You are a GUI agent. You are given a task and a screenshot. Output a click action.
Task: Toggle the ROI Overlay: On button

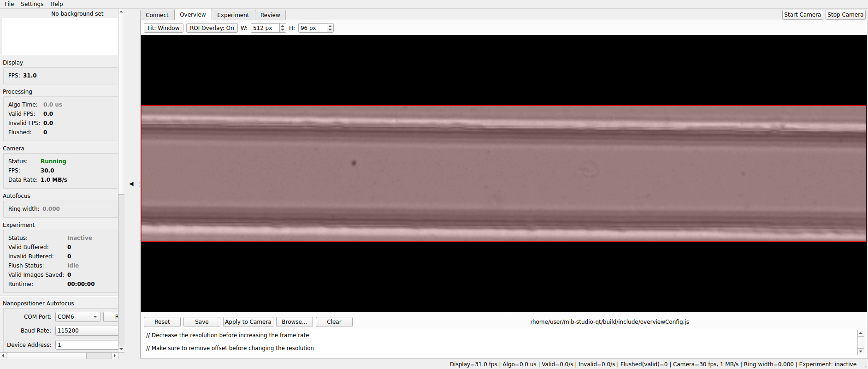pos(212,28)
